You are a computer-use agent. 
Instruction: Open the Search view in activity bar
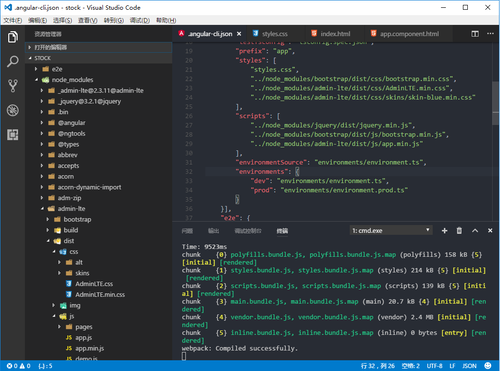tap(13, 61)
